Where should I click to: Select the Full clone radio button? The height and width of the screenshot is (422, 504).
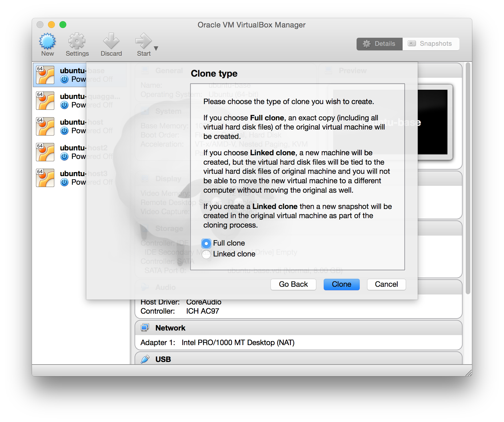point(206,243)
